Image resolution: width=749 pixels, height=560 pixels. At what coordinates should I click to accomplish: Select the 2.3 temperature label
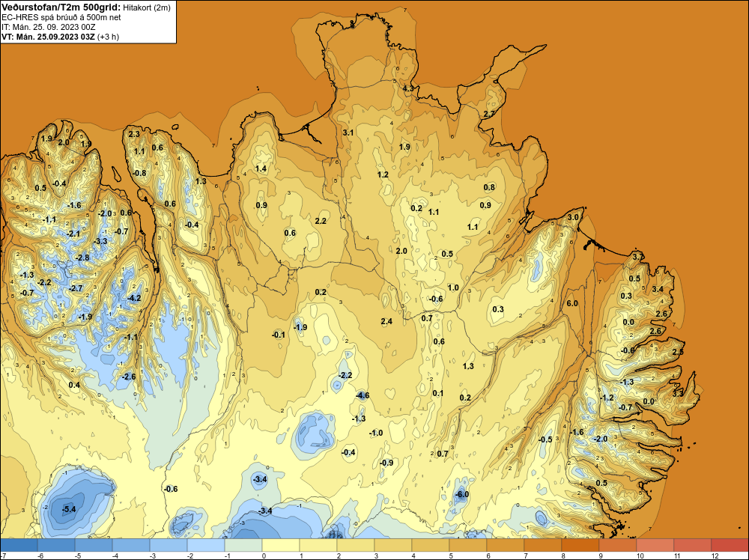coord(134,134)
